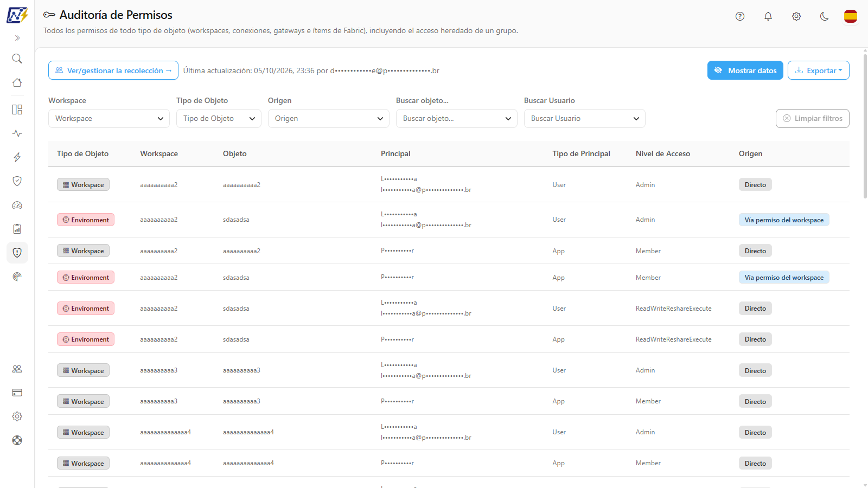This screenshot has height=488, width=868.
Task: Open sidebar settings gear at bottom
Action: tap(17, 416)
